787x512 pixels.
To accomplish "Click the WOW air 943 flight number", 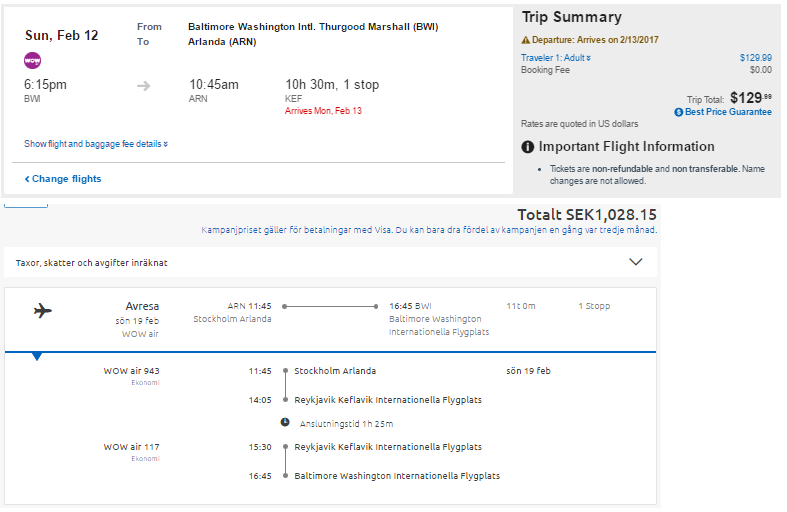I will click(132, 371).
